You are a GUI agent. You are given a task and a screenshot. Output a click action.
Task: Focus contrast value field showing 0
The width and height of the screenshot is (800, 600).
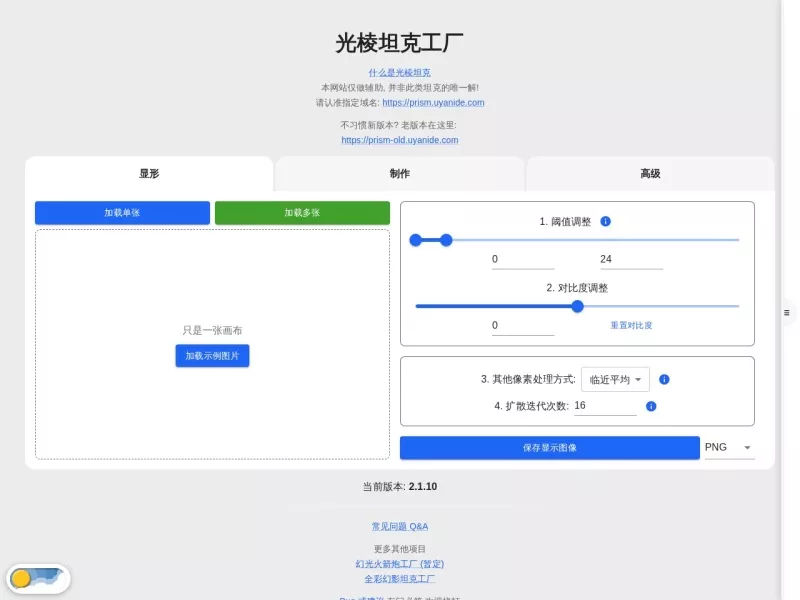[x=522, y=326]
